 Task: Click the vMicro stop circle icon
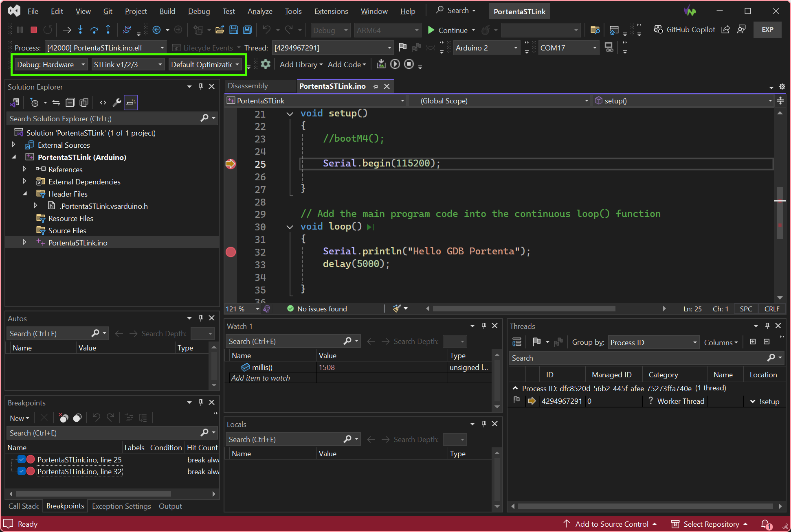(x=409, y=64)
